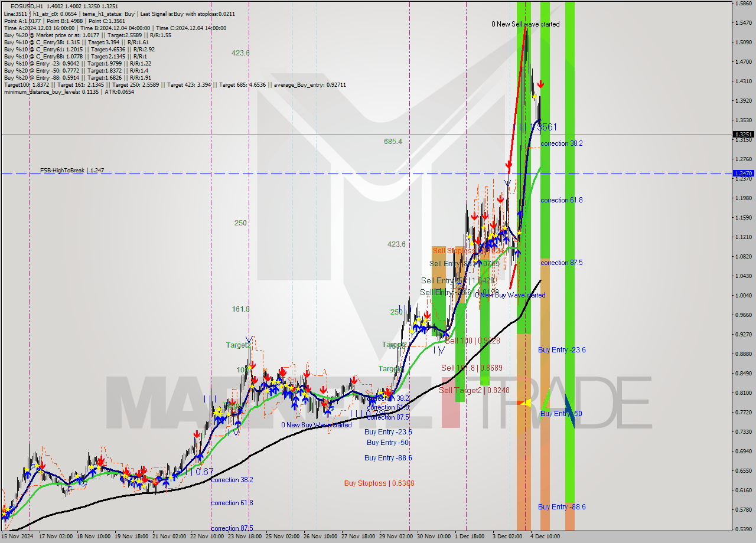Click the 29 Nov 02:00 time axis label
Screen dimensions: 756x543
tap(395, 537)
